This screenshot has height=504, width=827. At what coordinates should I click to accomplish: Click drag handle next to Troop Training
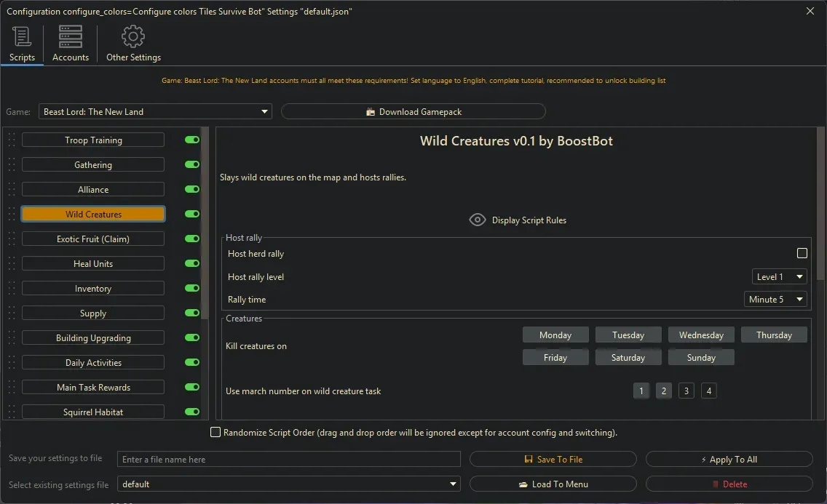[x=12, y=140]
